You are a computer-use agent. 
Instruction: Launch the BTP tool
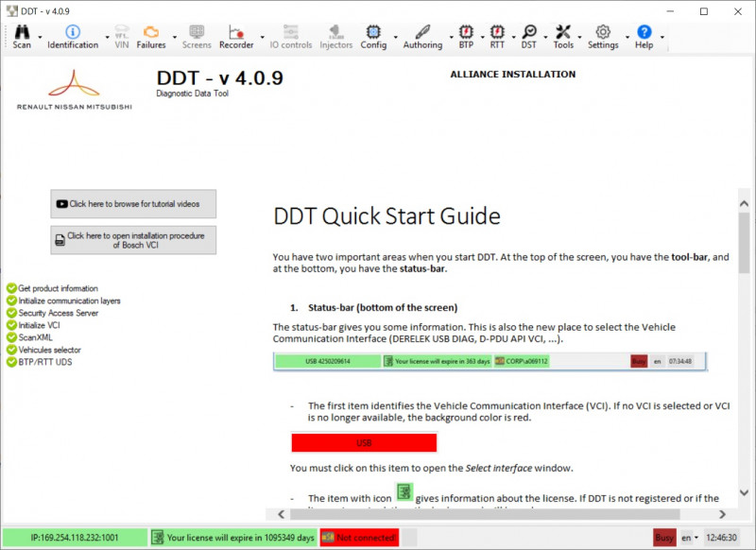click(x=466, y=37)
